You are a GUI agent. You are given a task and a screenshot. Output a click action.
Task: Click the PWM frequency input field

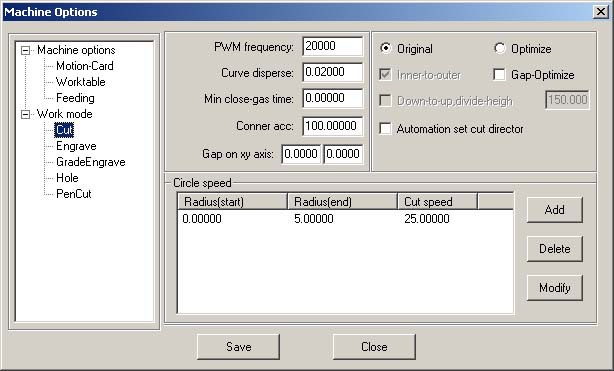(332, 46)
